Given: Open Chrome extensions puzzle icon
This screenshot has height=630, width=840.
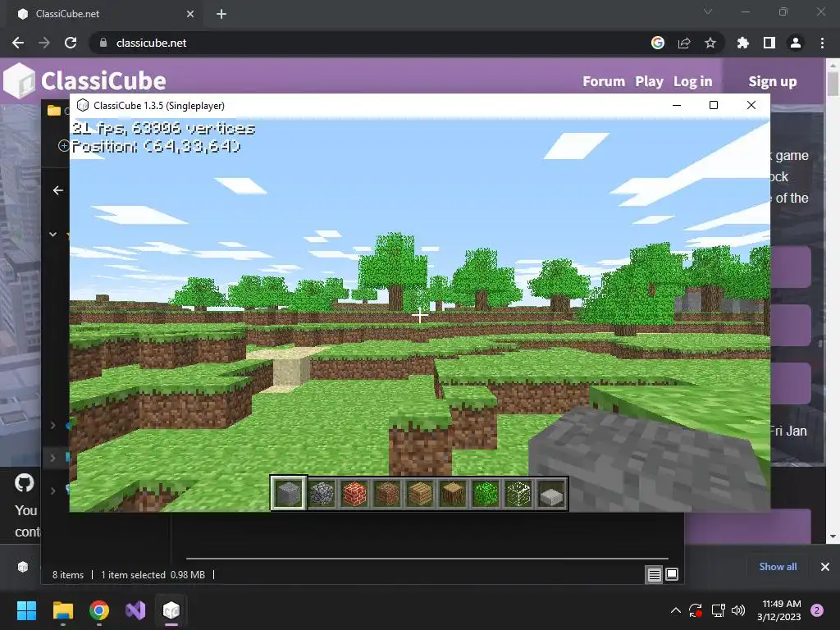Looking at the screenshot, I should (742, 43).
